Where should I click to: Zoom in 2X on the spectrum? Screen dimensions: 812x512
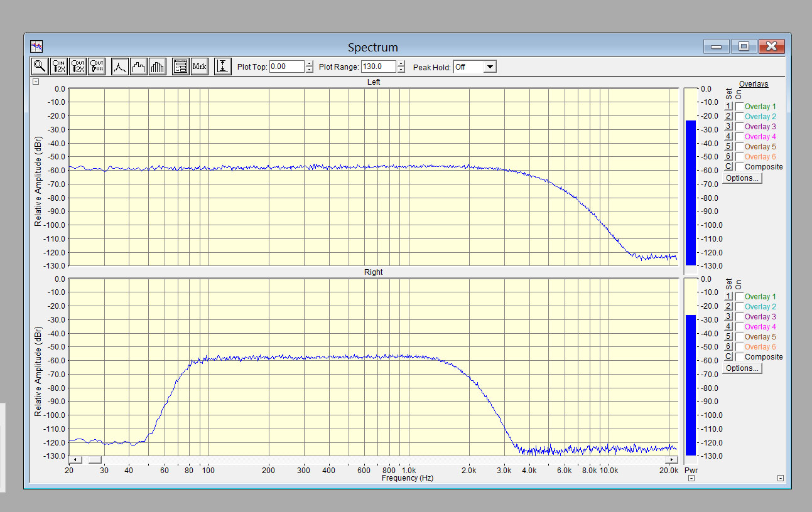(59, 67)
